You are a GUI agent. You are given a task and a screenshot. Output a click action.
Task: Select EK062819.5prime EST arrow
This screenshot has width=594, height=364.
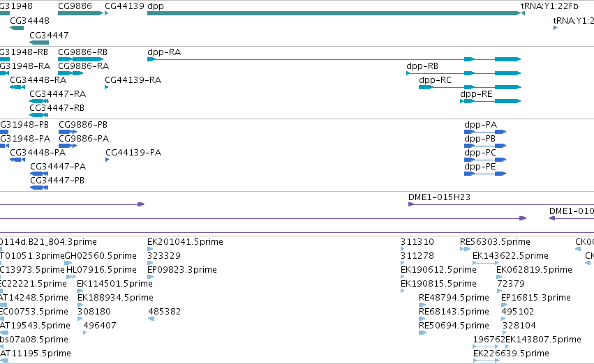[499, 277]
